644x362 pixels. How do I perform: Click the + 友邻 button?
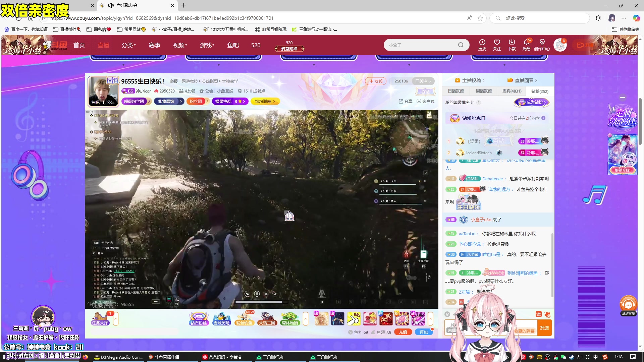click(376, 81)
